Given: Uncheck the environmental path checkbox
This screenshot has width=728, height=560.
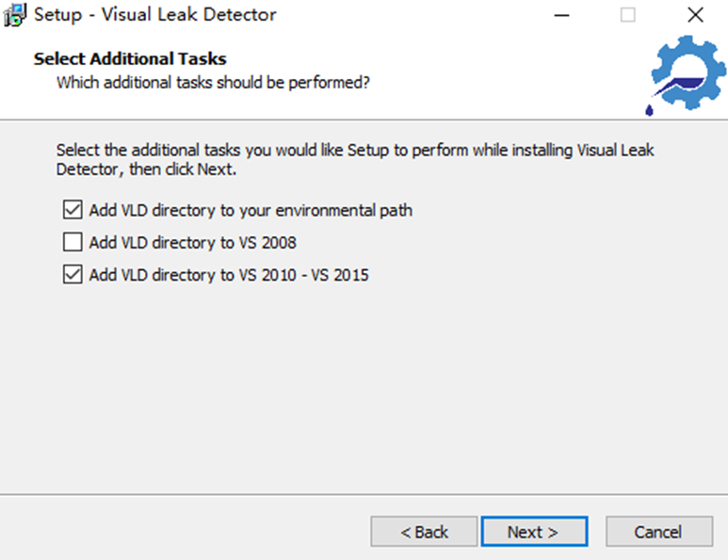Looking at the screenshot, I should 73,210.
